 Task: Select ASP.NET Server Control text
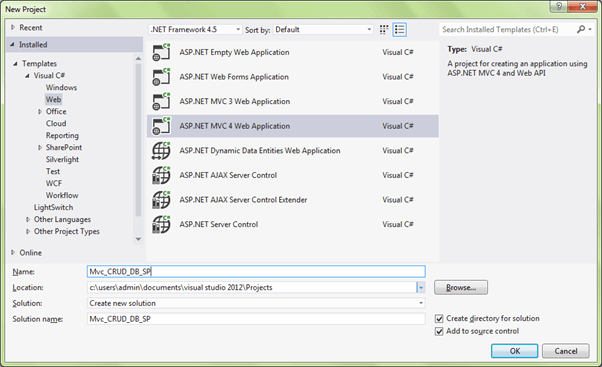219,224
